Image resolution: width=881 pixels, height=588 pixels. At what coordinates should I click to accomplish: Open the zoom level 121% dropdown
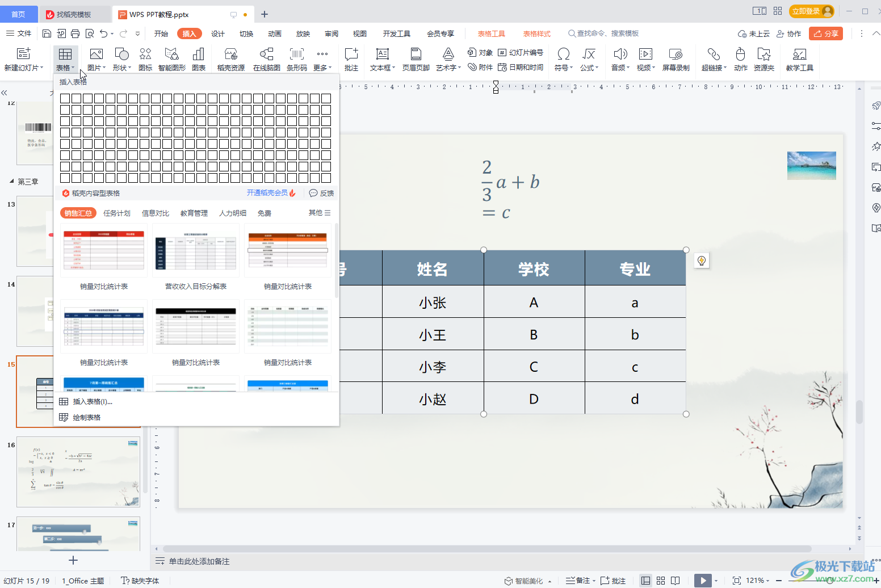click(x=757, y=581)
